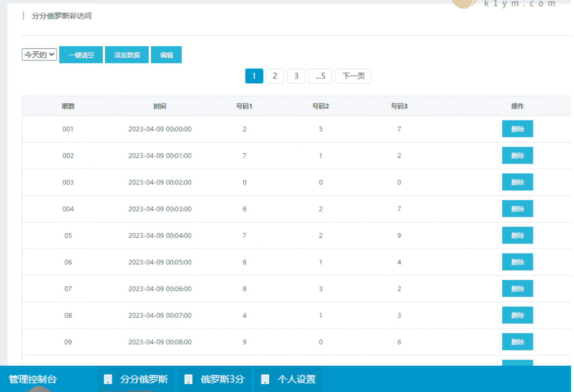
Task: Delete row 002 with 删除 button
Action: point(517,155)
